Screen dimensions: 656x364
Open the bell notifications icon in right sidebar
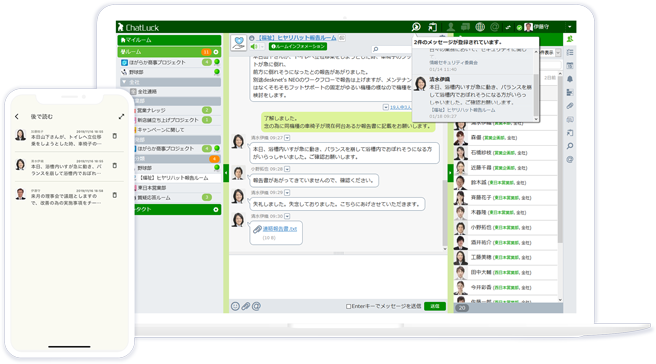(570, 79)
